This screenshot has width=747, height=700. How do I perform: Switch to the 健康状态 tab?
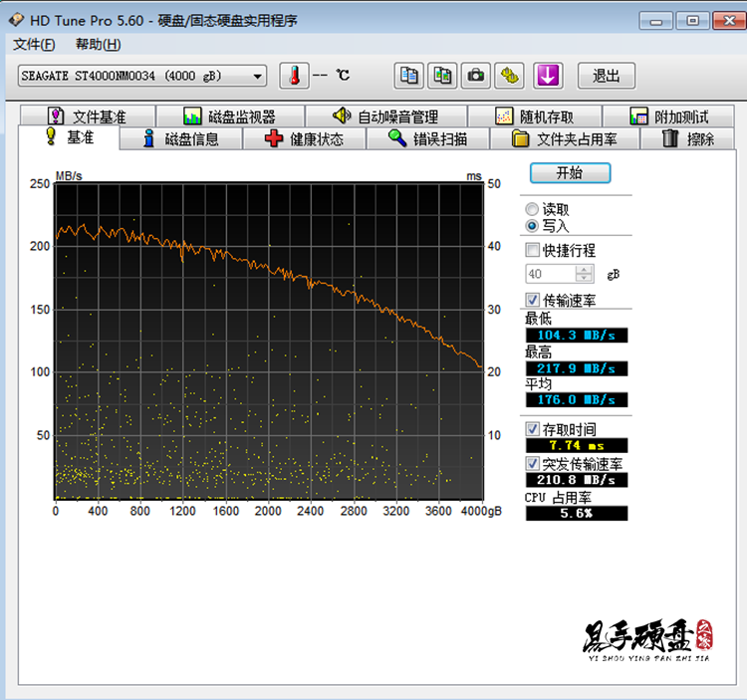point(305,139)
